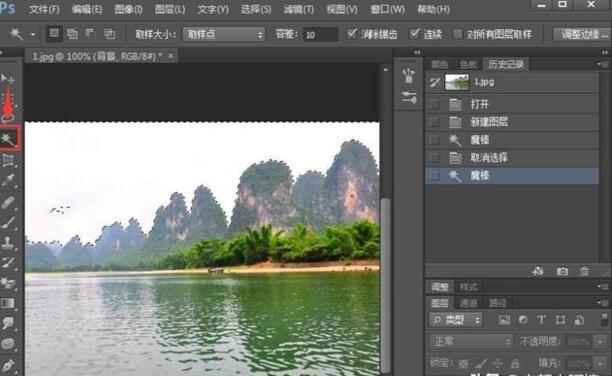
Task: Lock transparent pixels icon
Action: pos(463,364)
